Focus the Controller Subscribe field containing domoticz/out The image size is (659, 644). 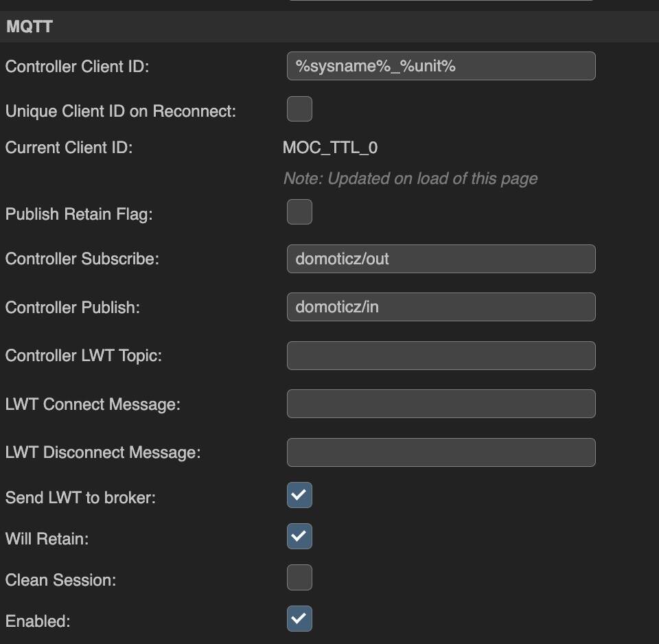click(x=441, y=259)
